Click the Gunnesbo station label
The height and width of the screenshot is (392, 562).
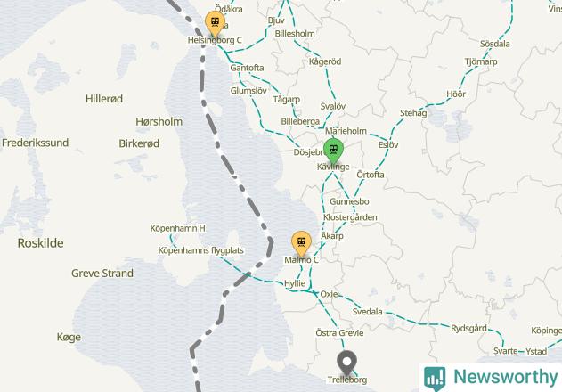(349, 201)
